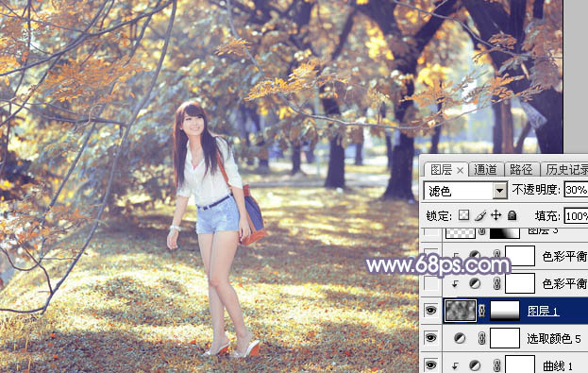Click the chain link icon on 选取颜色 5
The image size is (588, 373).
click(482, 338)
